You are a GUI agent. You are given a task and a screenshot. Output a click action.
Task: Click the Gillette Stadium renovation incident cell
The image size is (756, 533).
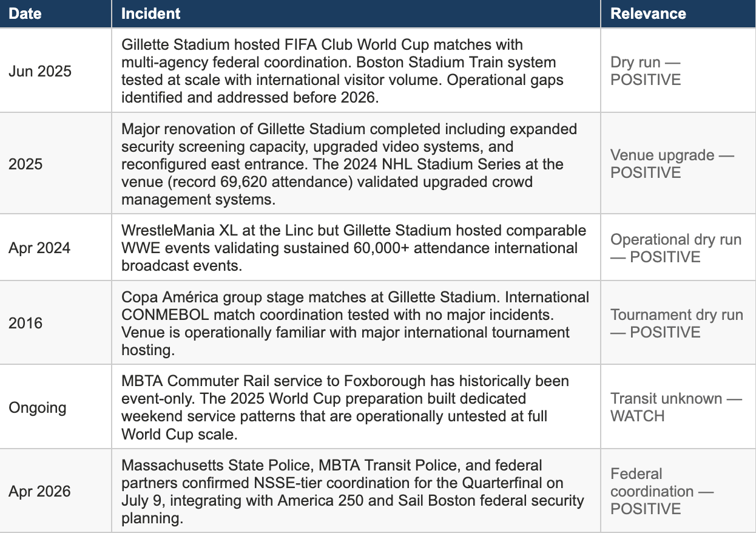(356, 163)
